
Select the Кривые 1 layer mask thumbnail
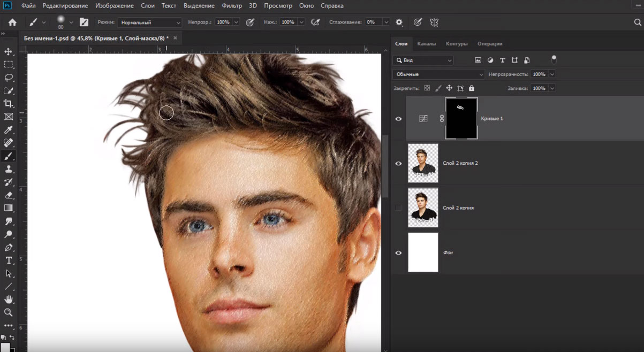[461, 119]
